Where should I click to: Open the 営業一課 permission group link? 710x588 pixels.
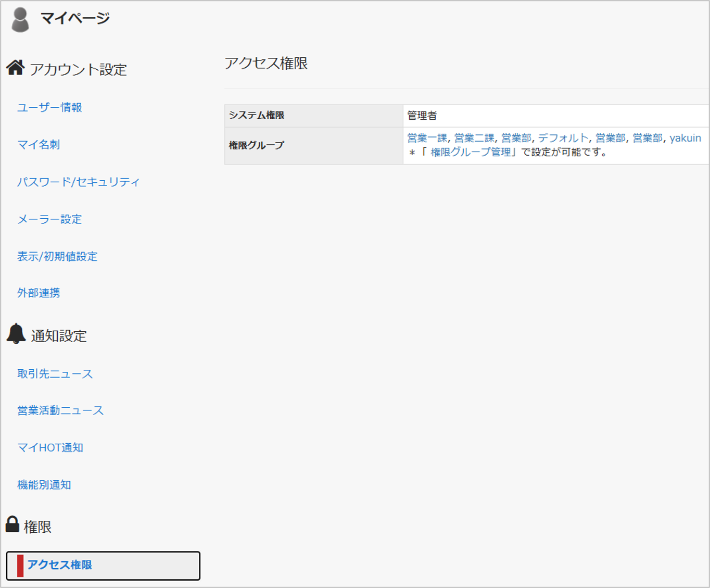click(427, 138)
